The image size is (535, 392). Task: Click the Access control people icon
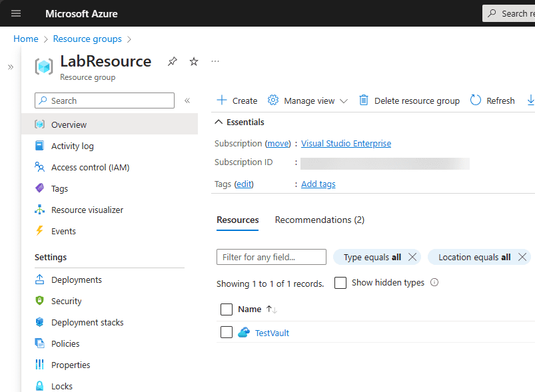pos(39,167)
